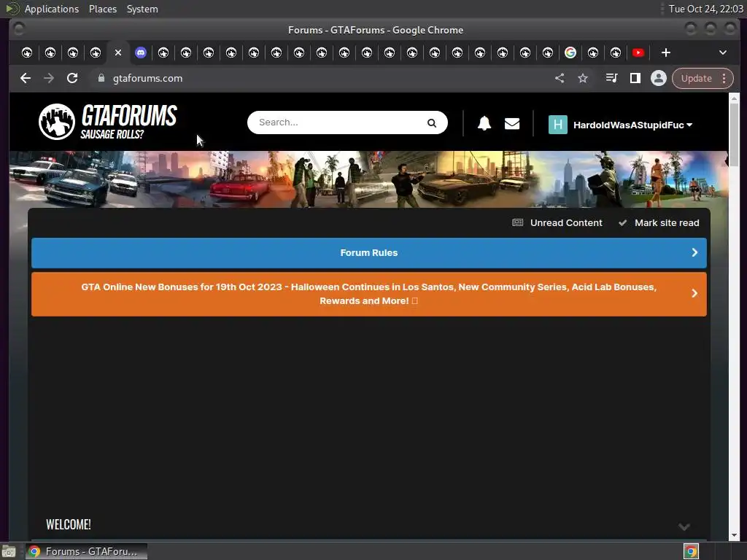Open the tab search dropdown arrow
The image size is (747, 560).
723,52
